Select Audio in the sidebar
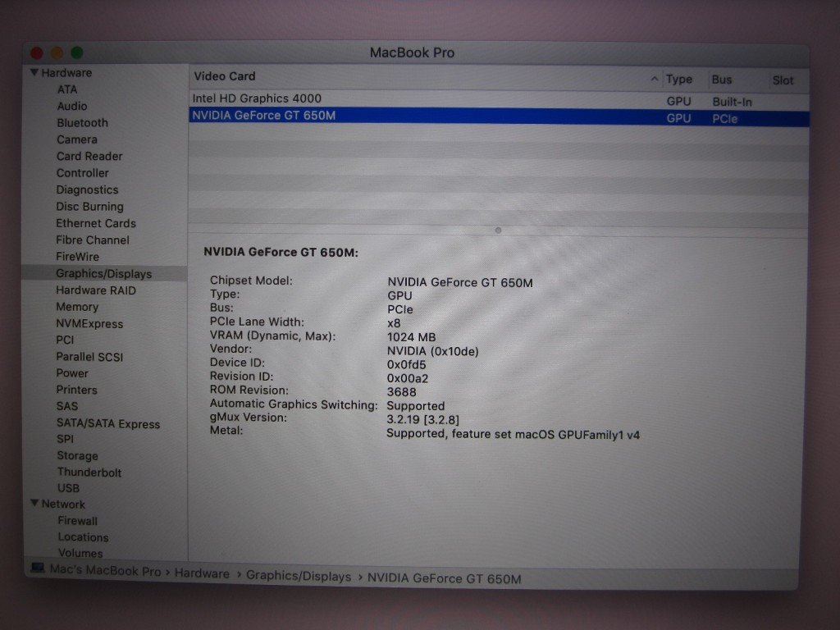This screenshot has width=840, height=630. click(72, 106)
